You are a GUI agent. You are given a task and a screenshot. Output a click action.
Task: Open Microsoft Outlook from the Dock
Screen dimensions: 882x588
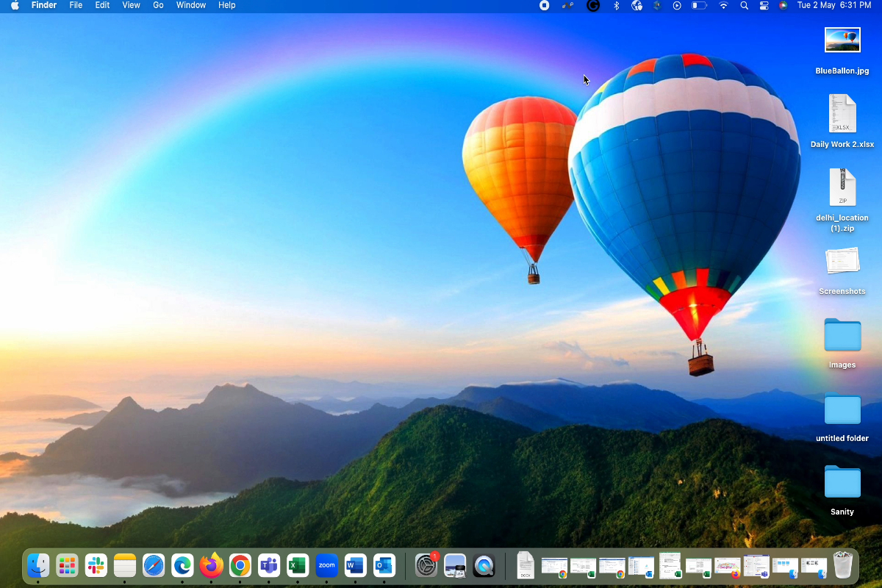pos(384,565)
